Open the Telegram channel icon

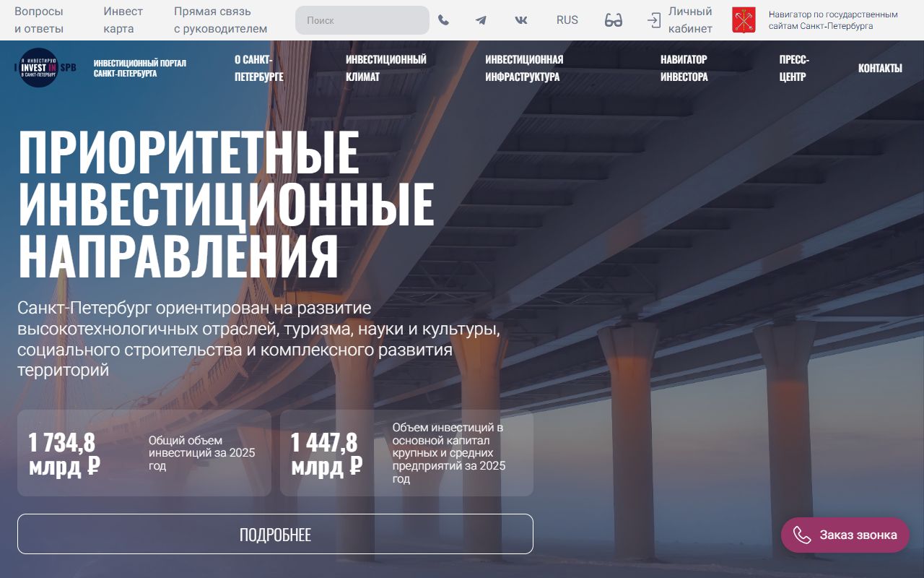tap(481, 20)
